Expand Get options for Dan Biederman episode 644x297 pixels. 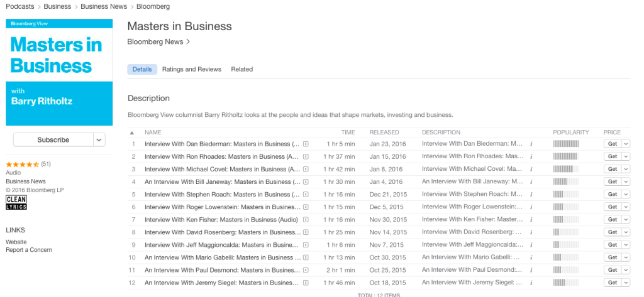click(626, 144)
